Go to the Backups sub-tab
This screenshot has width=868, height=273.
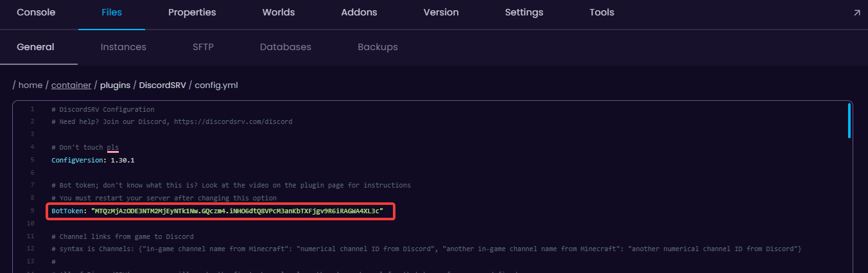[x=378, y=47]
